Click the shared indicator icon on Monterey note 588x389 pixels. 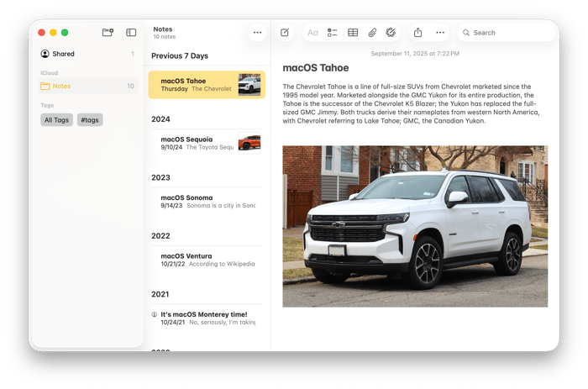point(154,314)
